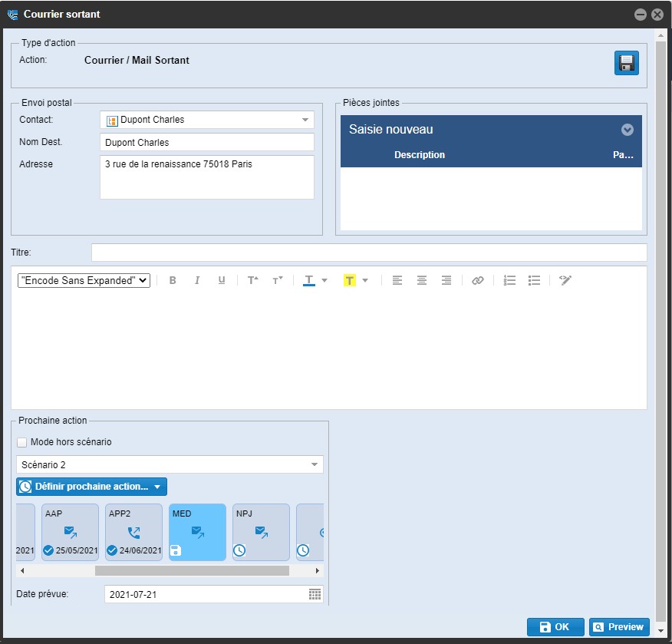
Task: Enable Mode hors scénario checkbox
Action: (22, 443)
